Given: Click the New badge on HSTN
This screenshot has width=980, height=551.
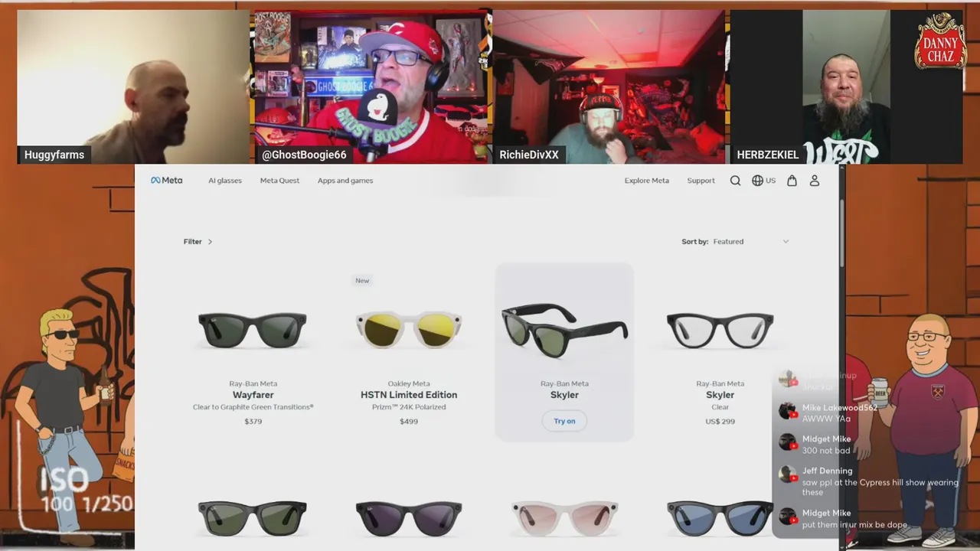Looking at the screenshot, I should [362, 281].
